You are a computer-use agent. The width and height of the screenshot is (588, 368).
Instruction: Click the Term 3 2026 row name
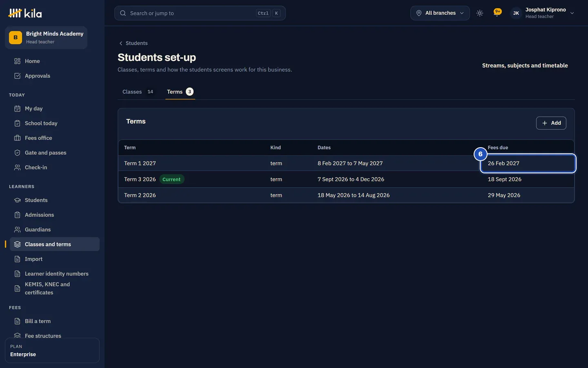pos(140,180)
